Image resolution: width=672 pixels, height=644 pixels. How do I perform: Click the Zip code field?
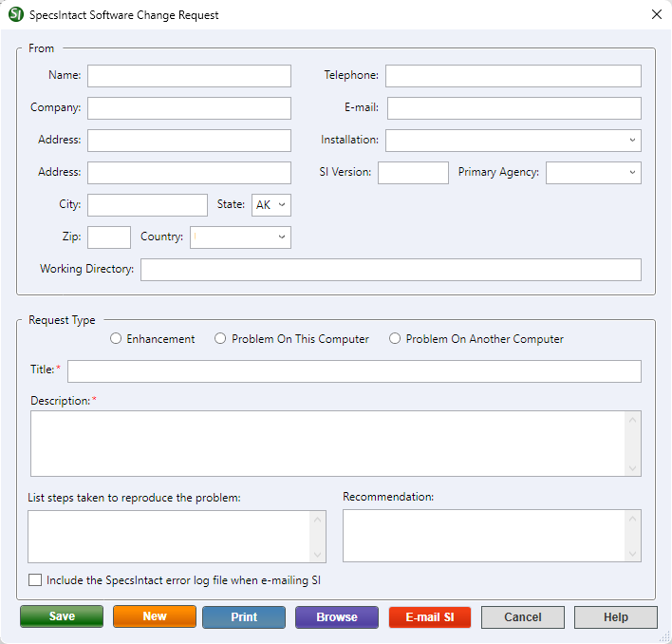[x=109, y=237]
